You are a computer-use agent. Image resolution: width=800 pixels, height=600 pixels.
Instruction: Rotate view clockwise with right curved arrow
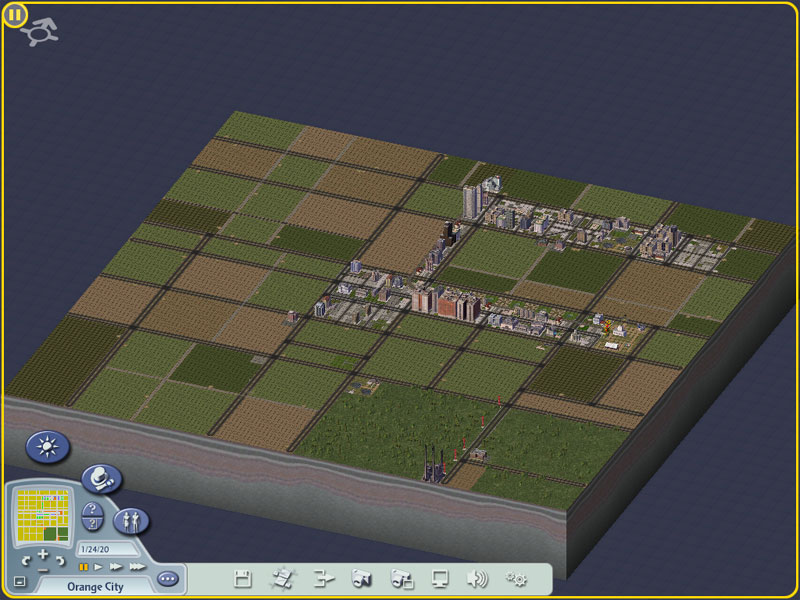[x=60, y=561]
